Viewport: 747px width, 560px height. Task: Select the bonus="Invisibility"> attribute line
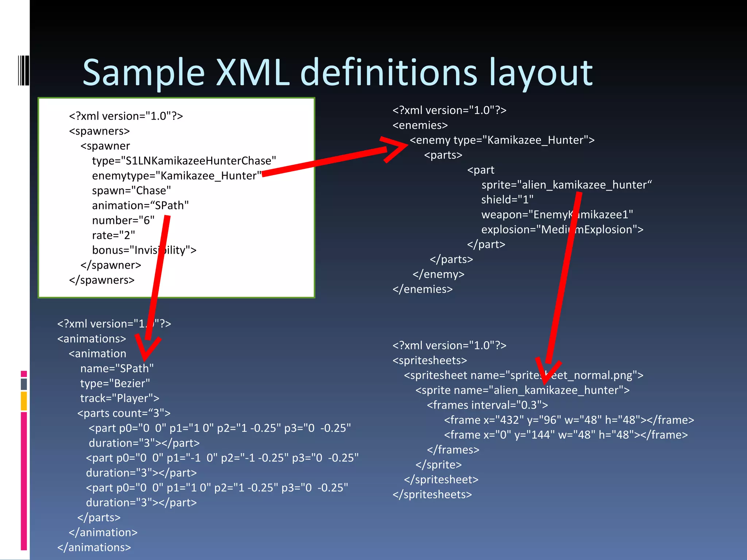[144, 250]
